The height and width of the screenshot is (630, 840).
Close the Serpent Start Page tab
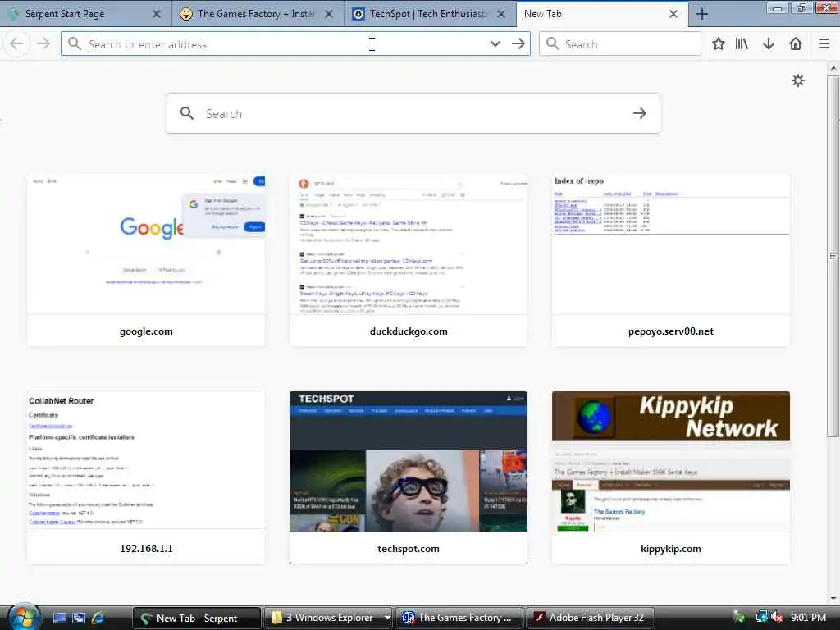point(157,15)
